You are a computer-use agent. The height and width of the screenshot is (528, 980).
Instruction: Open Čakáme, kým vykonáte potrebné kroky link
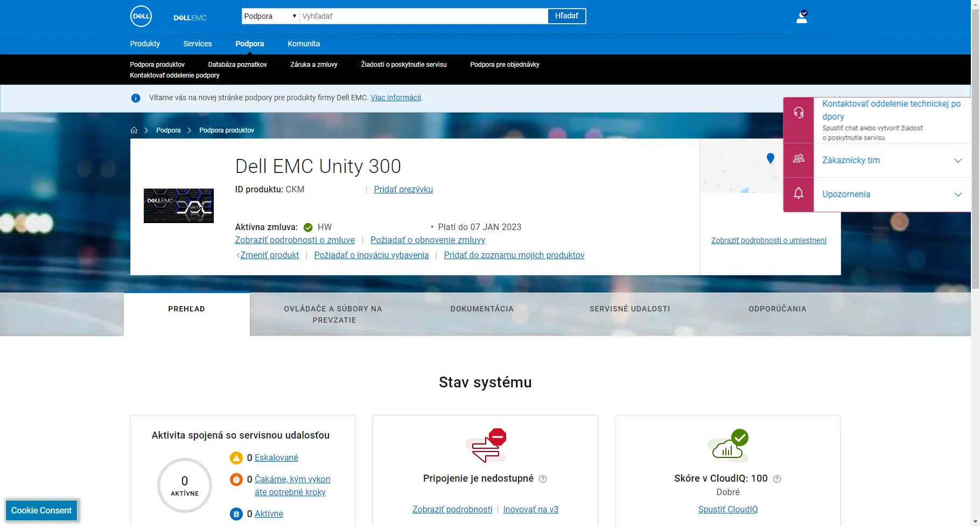(x=292, y=486)
